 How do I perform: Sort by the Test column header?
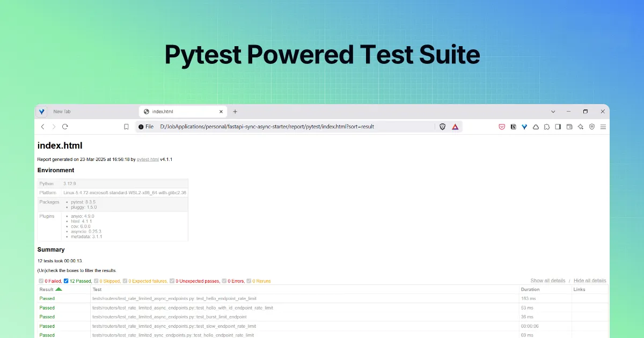304,289
